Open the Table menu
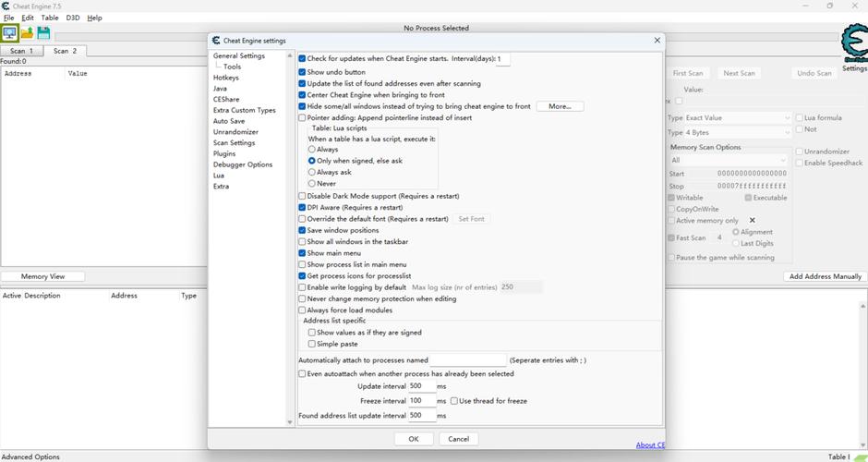868x462 pixels. click(50, 18)
